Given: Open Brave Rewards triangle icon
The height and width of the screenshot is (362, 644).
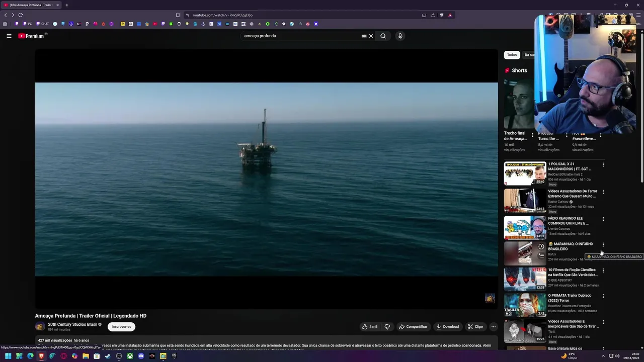Looking at the screenshot, I should [450, 15].
